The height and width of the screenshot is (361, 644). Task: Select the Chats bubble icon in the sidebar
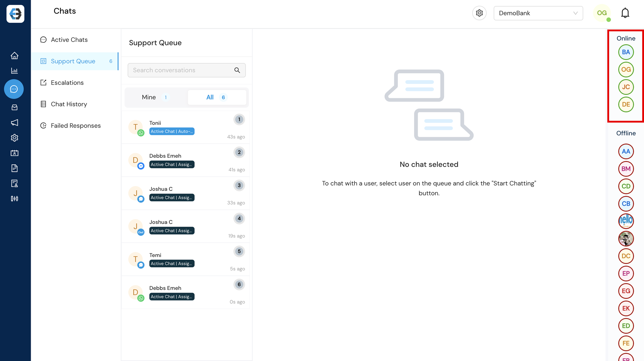click(14, 89)
